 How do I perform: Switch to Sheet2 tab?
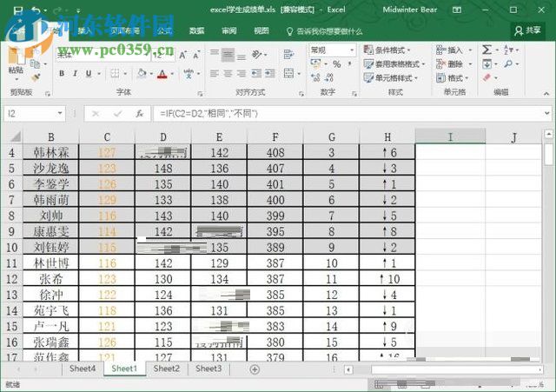[x=167, y=369]
